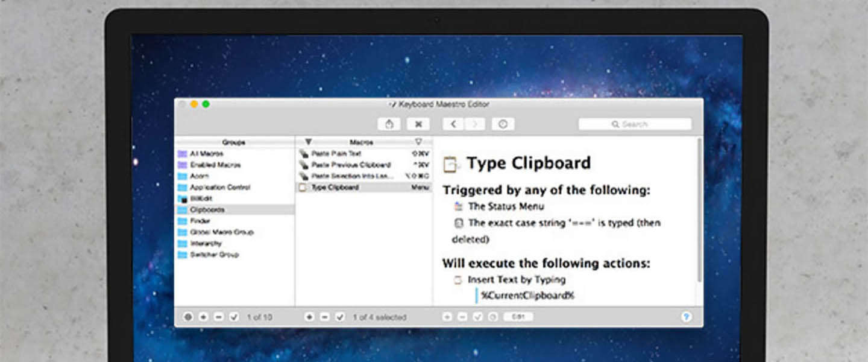The width and height of the screenshot is (868, 362).
Task: Select the Enabled Macros group
Action: click(234, 165)
